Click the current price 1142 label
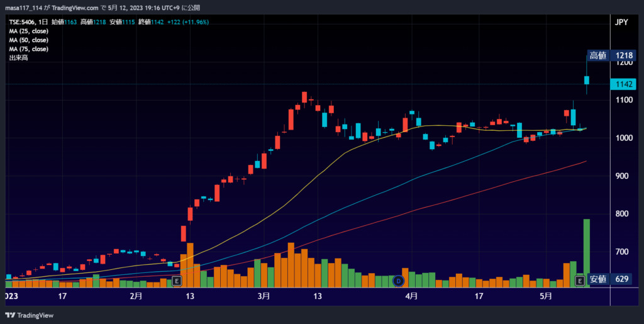The image size is (644, 324). coord(623,84)
